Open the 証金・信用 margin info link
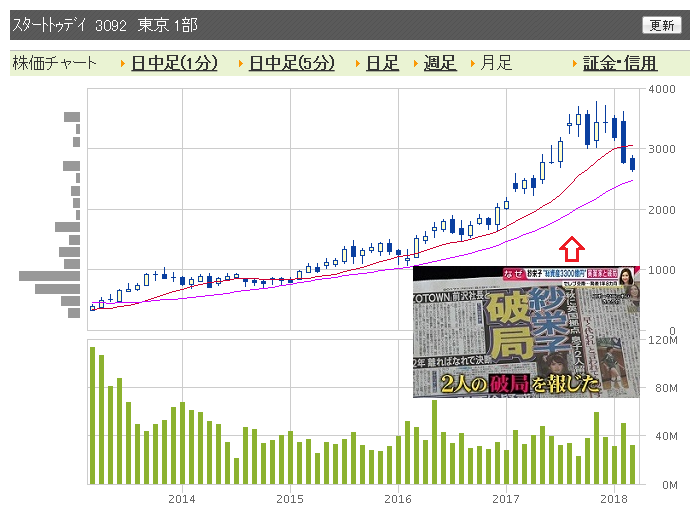 pos(620,63)
